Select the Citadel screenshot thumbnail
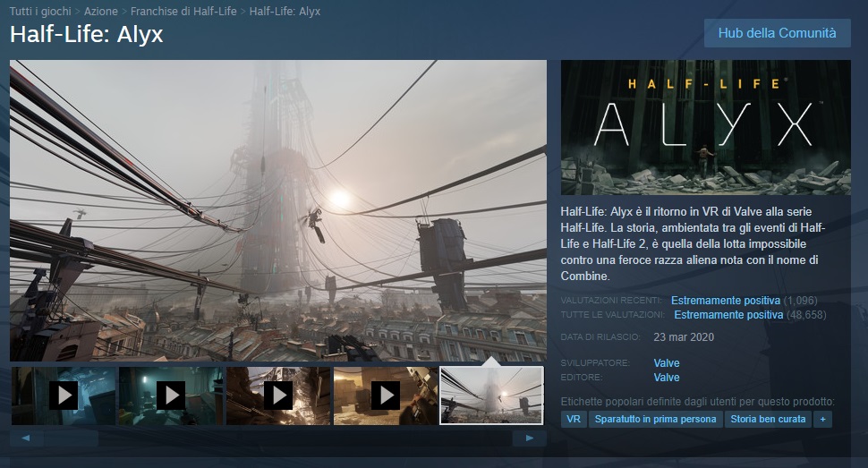 [x=491, y=396]
